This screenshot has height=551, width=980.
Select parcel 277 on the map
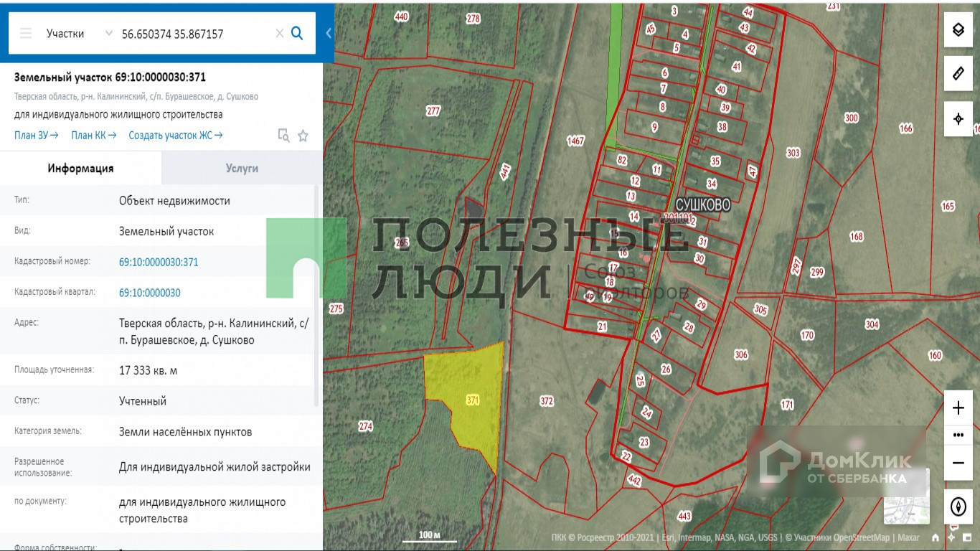tap(433, 111)
